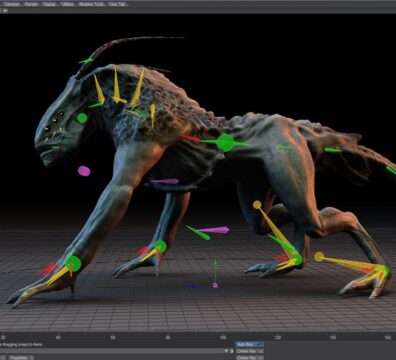Jump to frame 140 on the timeline

(333, 338)
